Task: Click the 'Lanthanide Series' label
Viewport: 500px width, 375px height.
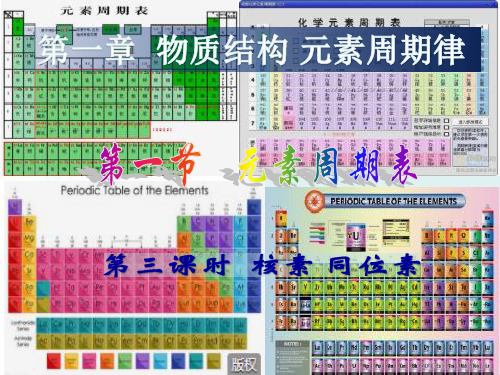Action: tap(23, 326)
